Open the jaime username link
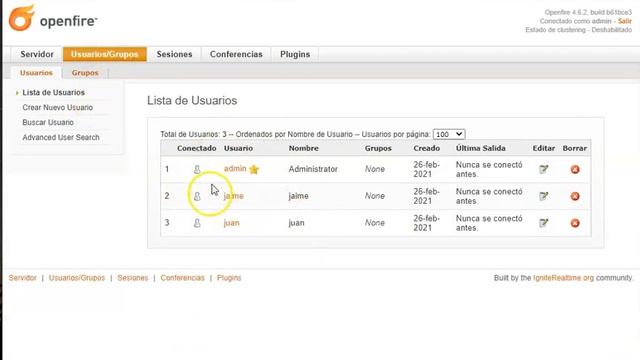The width and height of the screenshot is (640, 360). click(x=233, y=196)
